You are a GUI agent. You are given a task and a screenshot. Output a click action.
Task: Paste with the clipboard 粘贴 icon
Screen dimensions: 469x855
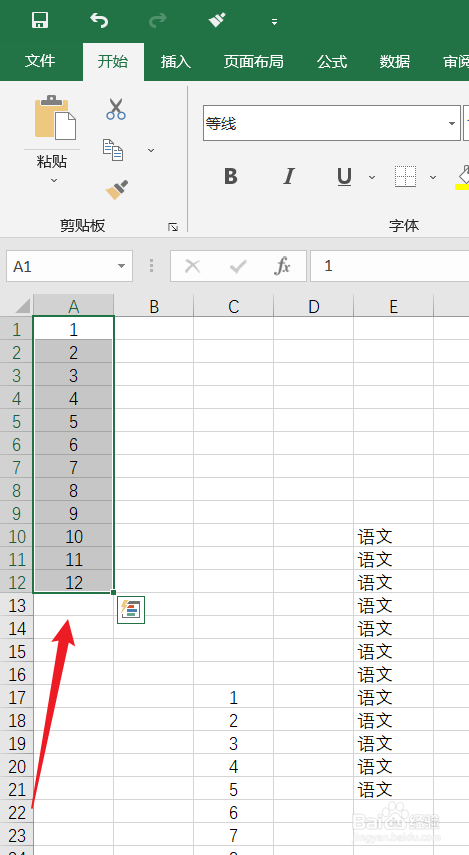pyautogui.click(x=55, y=117)
